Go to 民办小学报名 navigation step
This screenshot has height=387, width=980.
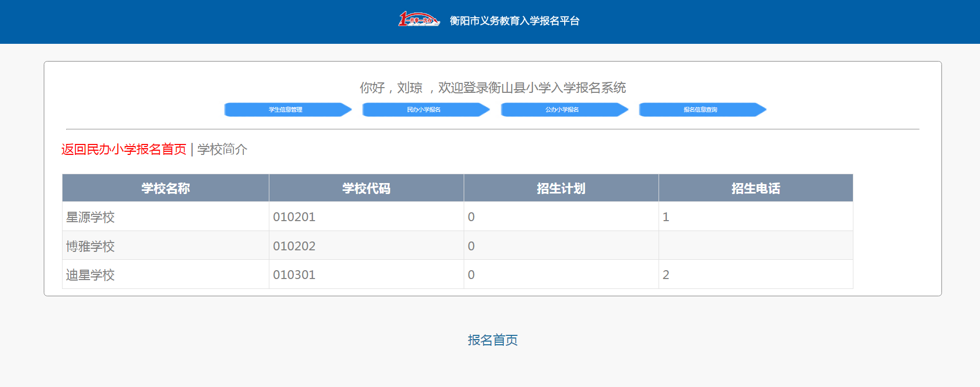[424, 110]
